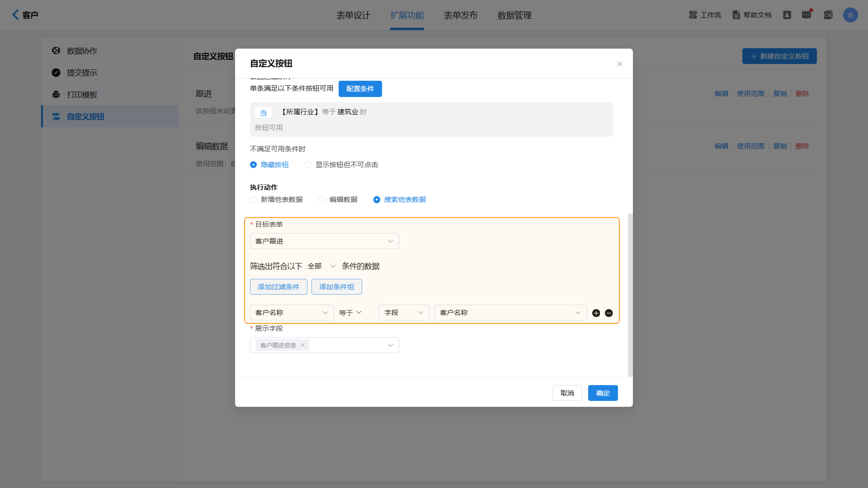Click 使用范围 link in 跟进 row
This screenshot has height=488, width=868.
click(750, 93)
